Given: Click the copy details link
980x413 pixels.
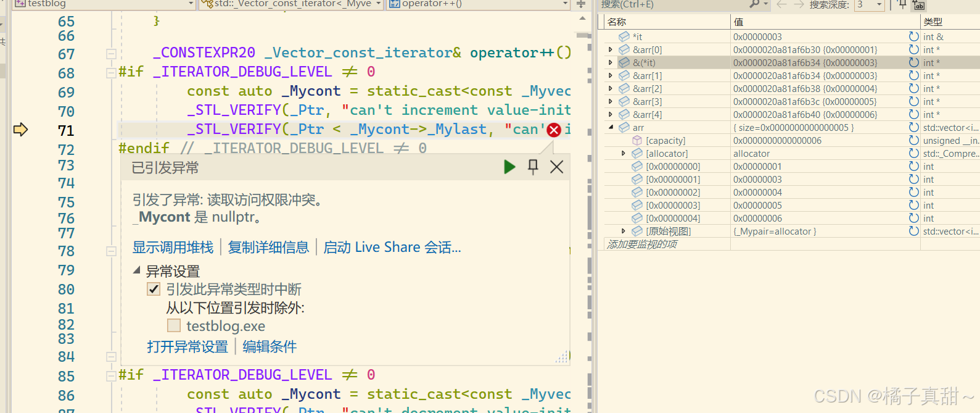Looking at the screenshot, I should pyautogui.click(x=268, y=248).
